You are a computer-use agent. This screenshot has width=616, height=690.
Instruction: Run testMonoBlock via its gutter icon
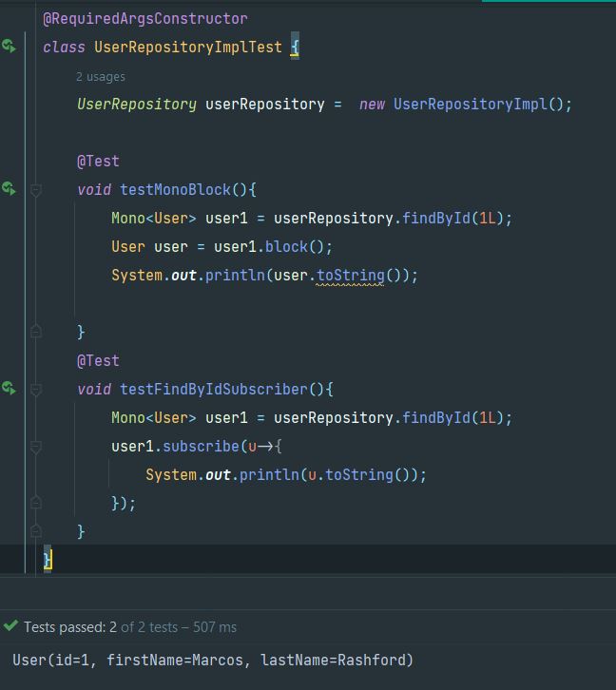click(9, 189)
